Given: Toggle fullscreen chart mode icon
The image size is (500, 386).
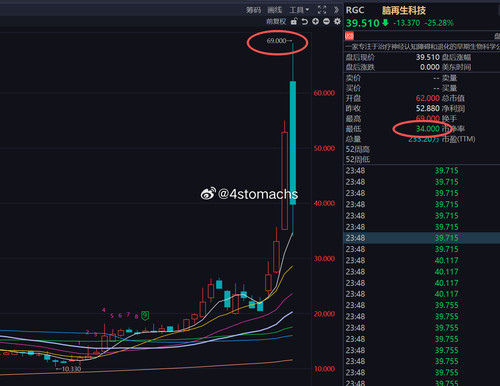Looking at the screenshot, I should (x=322, y=10).
